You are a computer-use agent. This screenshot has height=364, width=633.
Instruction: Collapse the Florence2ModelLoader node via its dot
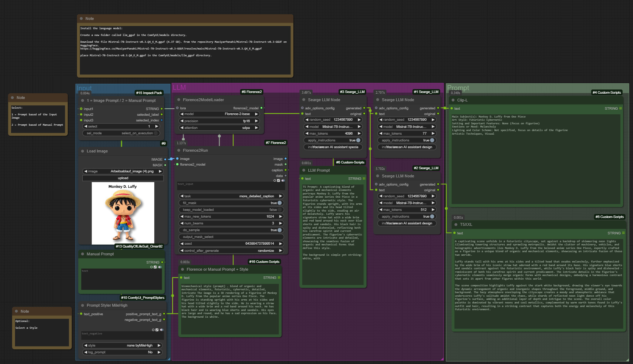pyautogui.click(x=179, y=100)
